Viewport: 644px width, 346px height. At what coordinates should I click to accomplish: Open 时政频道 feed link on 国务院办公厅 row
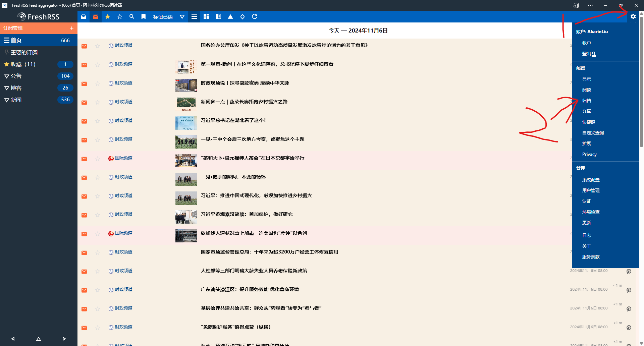point(120,45)
